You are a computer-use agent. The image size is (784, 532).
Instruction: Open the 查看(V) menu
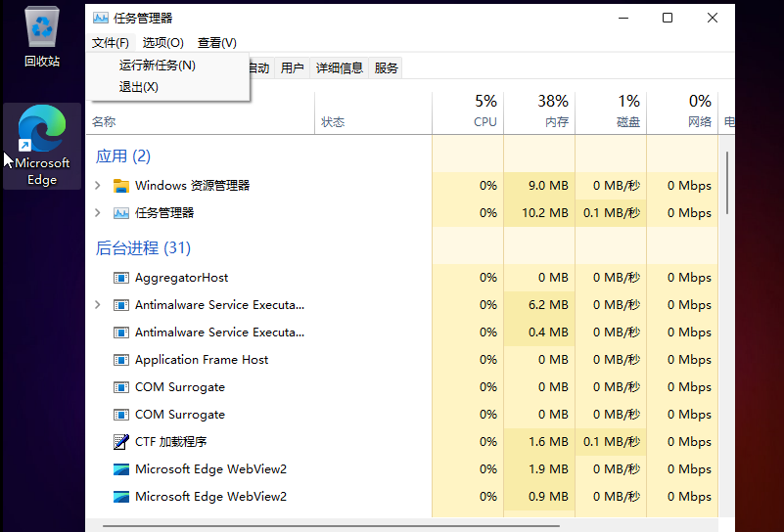(216, 43)
